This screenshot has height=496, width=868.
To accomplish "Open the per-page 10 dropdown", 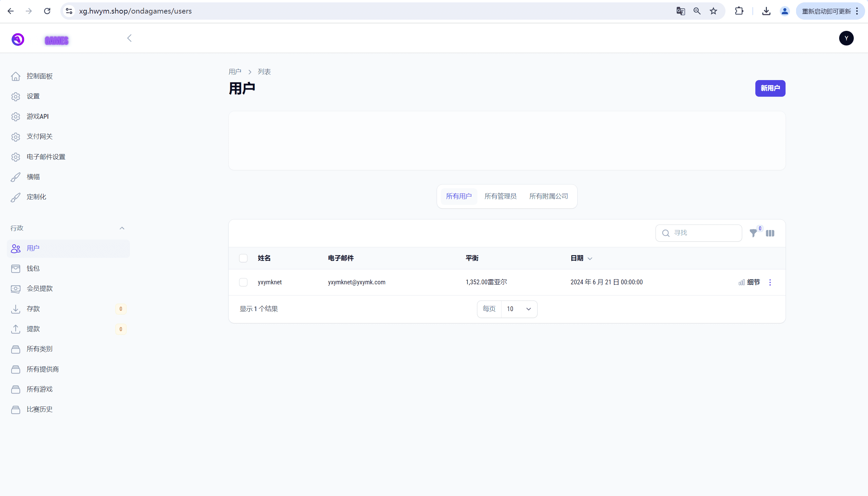I will [519, 309].
